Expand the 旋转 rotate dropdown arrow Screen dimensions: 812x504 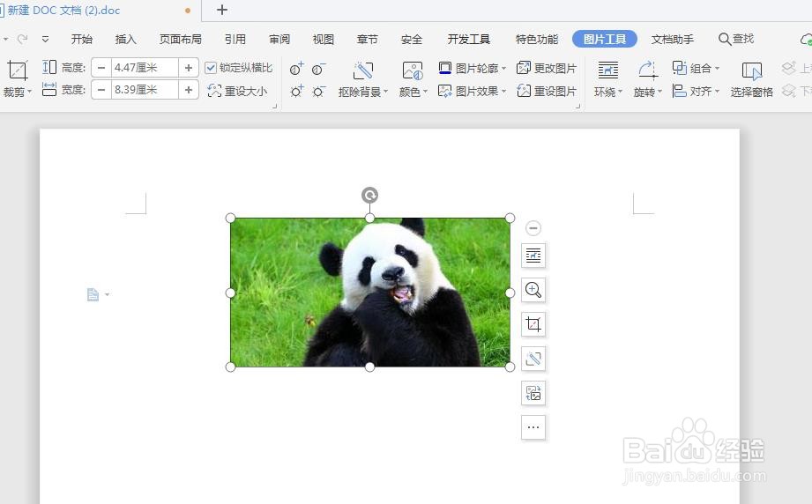coord(659,92)
